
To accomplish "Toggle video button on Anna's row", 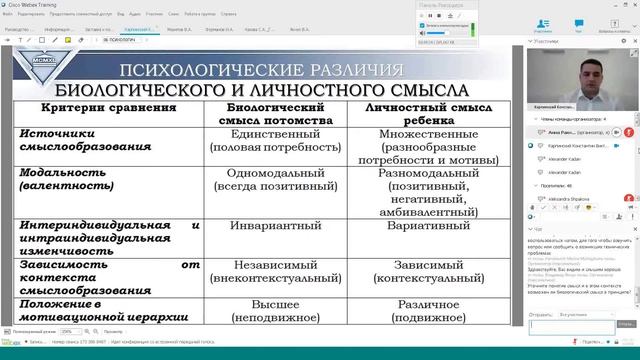I will tap(617, 132).
